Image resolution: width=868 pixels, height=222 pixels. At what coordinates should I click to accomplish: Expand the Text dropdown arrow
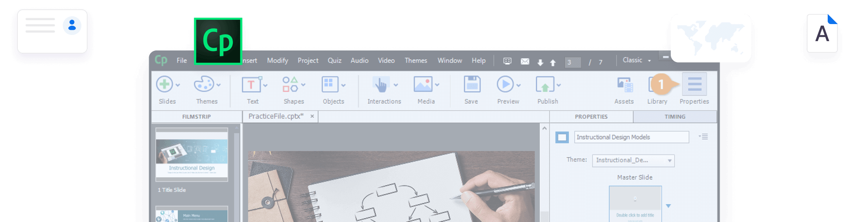tap(265, 85)
